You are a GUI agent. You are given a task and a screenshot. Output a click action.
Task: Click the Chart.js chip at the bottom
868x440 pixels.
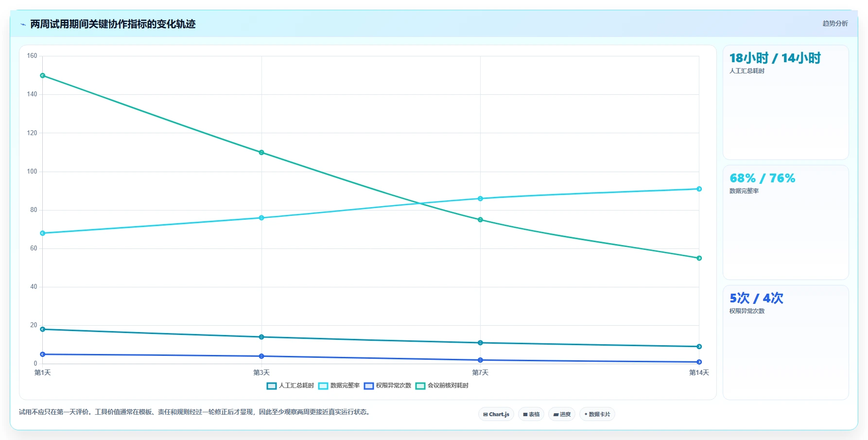(496, 414)
